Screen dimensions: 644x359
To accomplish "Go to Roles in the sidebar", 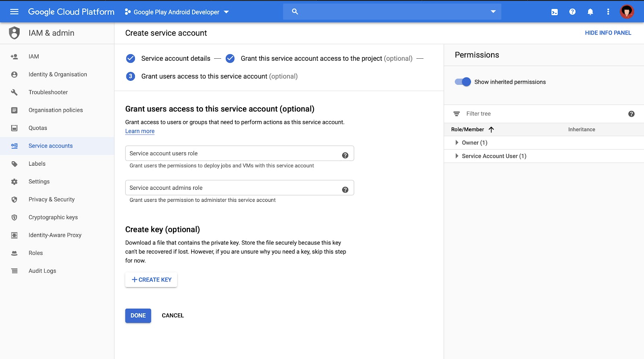I will (35, 253).
